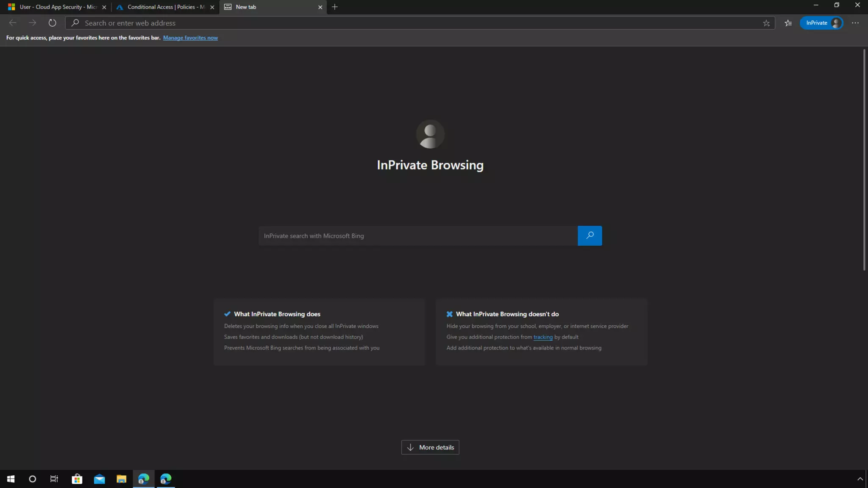Open Settings and more ellipsis menu
This screenshot has width=868, height=488.
[855, 23]
